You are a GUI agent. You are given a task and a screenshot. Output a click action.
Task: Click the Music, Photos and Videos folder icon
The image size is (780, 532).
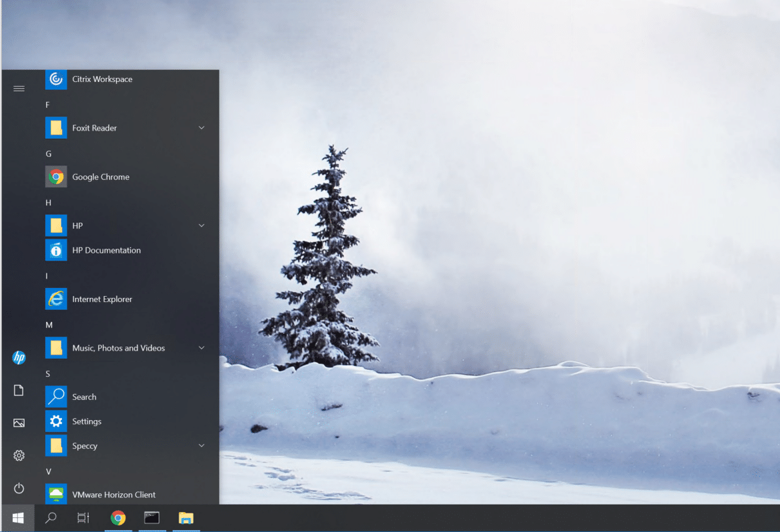(x=56, y=348)
